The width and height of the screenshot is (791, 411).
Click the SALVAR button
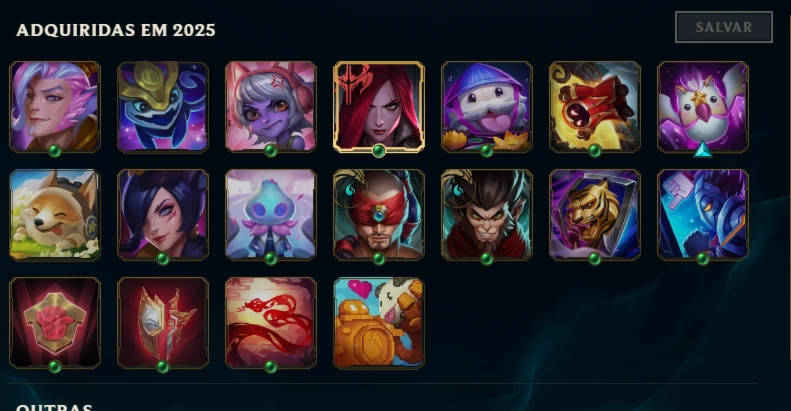(724, 27)
